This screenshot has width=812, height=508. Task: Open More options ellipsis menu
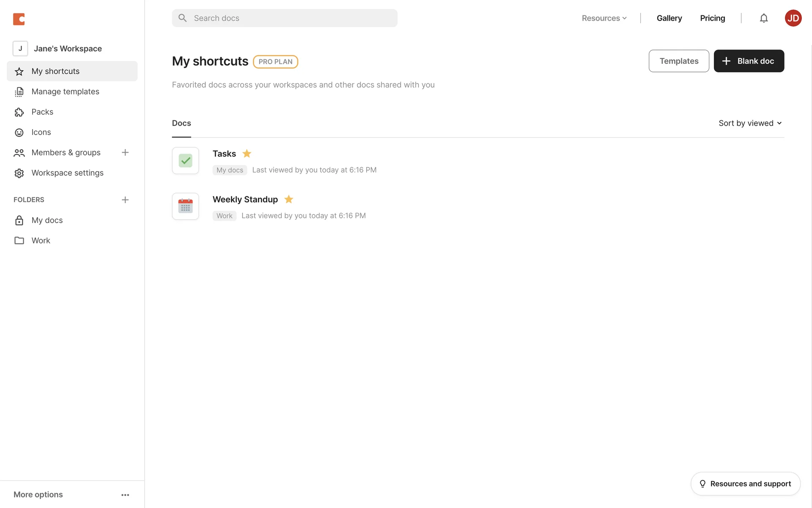click(125, 495)
